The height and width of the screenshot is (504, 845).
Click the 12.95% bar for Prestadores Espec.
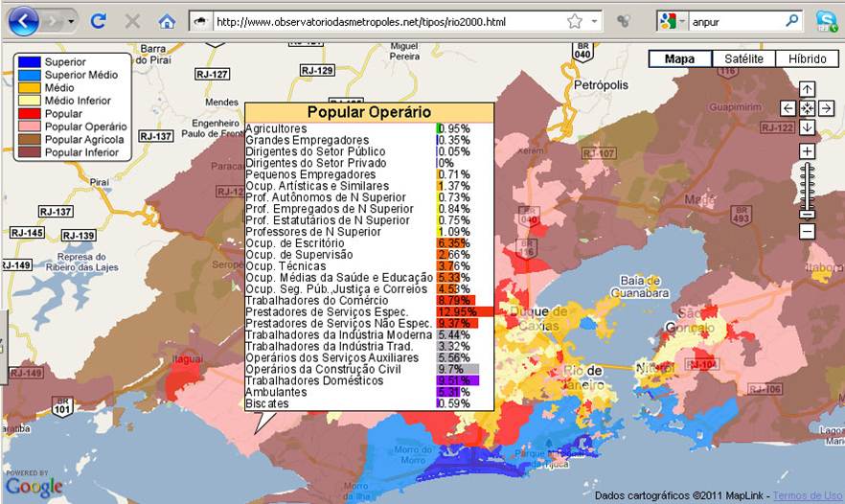tap(465, 312)
